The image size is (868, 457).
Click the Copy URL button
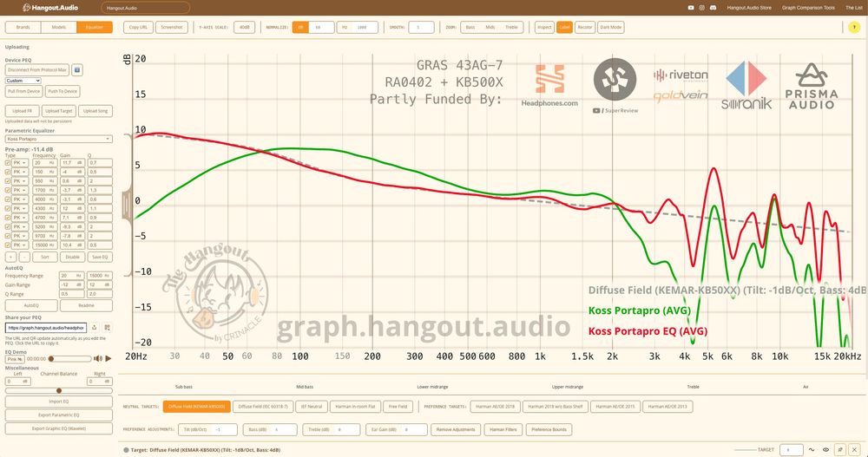138,27
